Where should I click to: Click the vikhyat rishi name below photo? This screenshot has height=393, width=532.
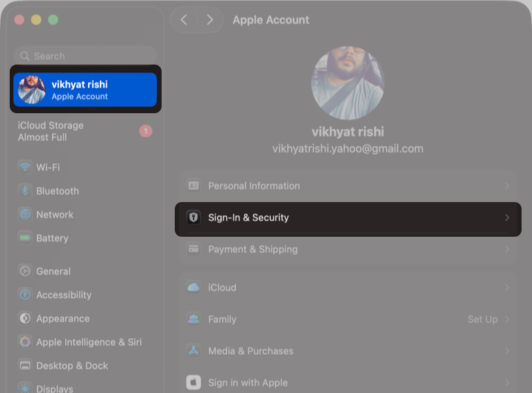click(x=347, y=132)
